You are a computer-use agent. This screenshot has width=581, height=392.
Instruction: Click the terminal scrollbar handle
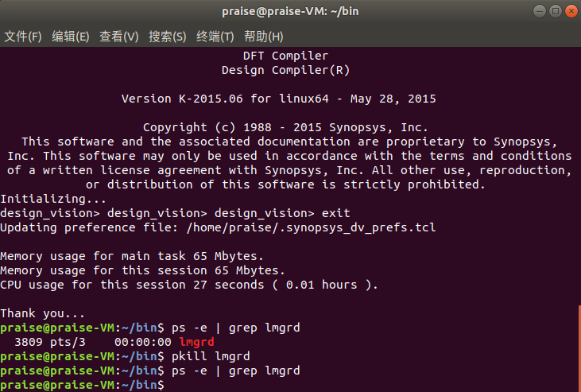point(579,347)
